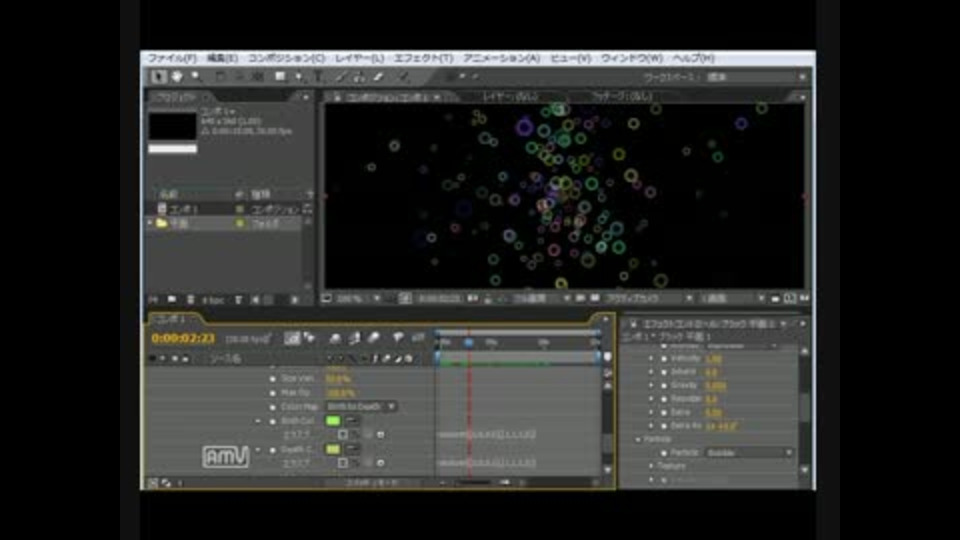Switch to the Footage viewer tab
Viewport: 960px width, 540px height.
[622, 97]
